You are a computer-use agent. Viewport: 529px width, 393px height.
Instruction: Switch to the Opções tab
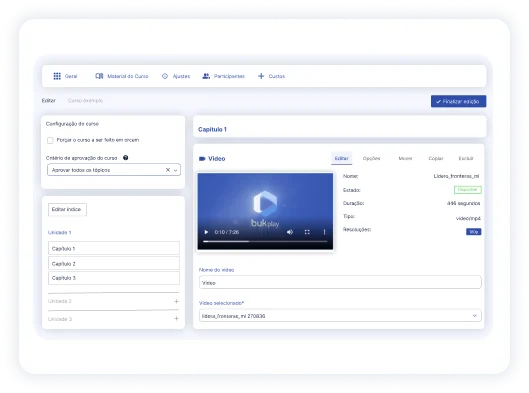click(371, 158)
